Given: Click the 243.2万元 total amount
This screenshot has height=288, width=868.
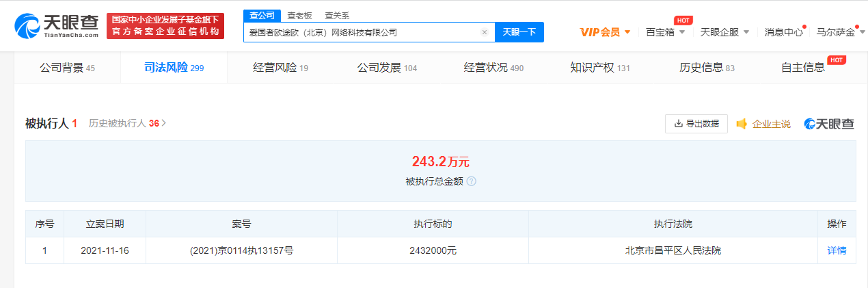Looking at the screenshot, I should (x=440, y=162).
